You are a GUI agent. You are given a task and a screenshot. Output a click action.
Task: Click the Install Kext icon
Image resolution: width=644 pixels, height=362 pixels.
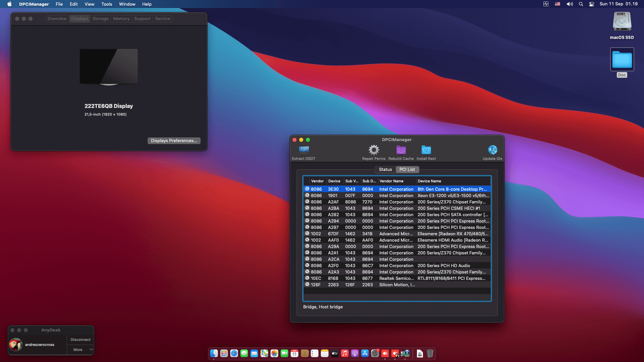click(x=426, y=150)
